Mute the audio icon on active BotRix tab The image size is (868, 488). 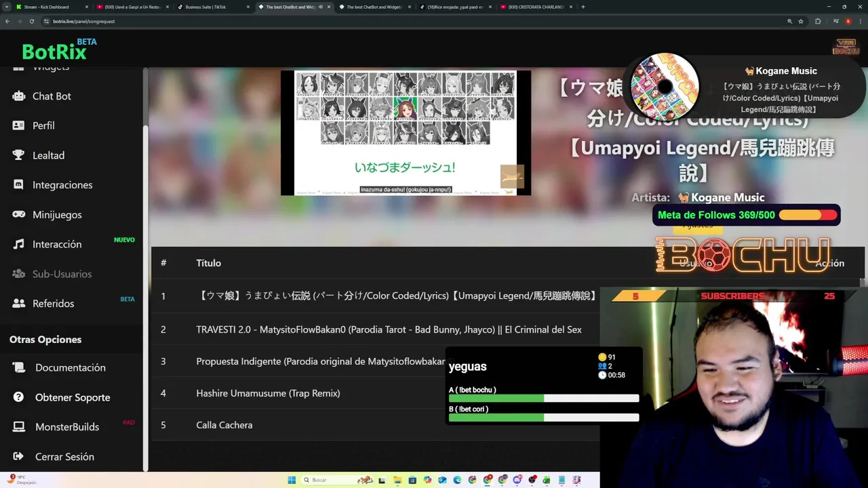click(x=320, y=7)
